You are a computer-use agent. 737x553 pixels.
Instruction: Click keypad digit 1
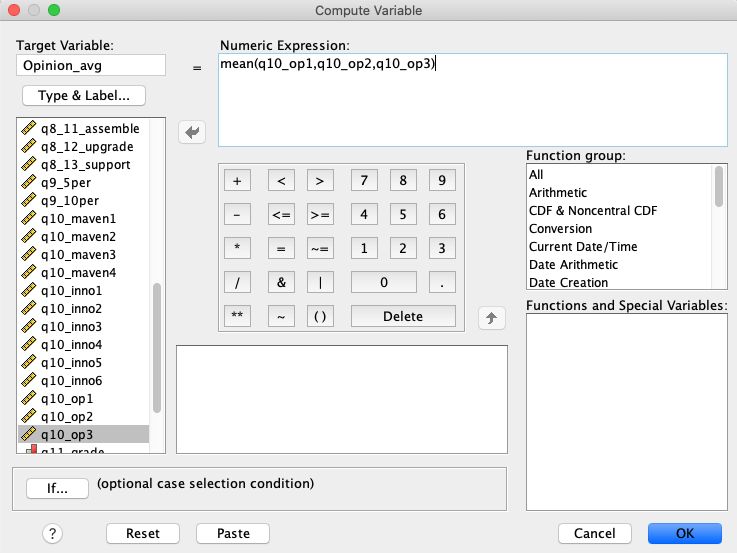tap(364, 248)
